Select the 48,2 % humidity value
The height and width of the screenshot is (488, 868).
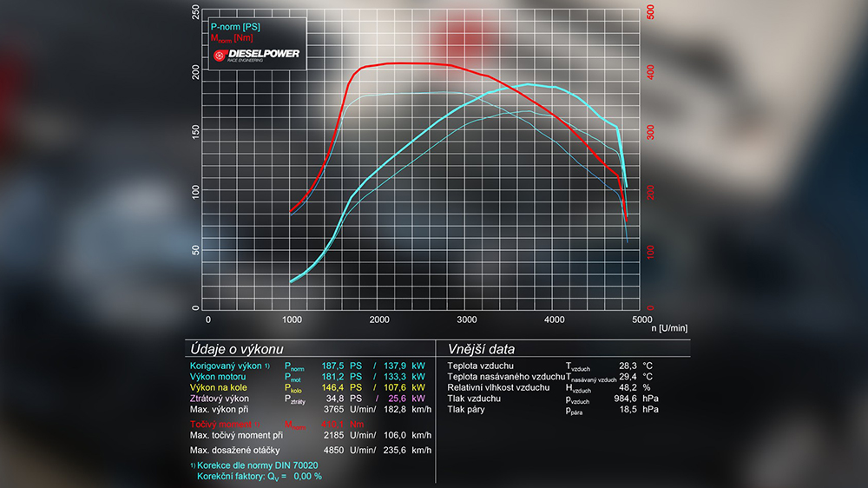pyautogui.click(x=635, y=388)
